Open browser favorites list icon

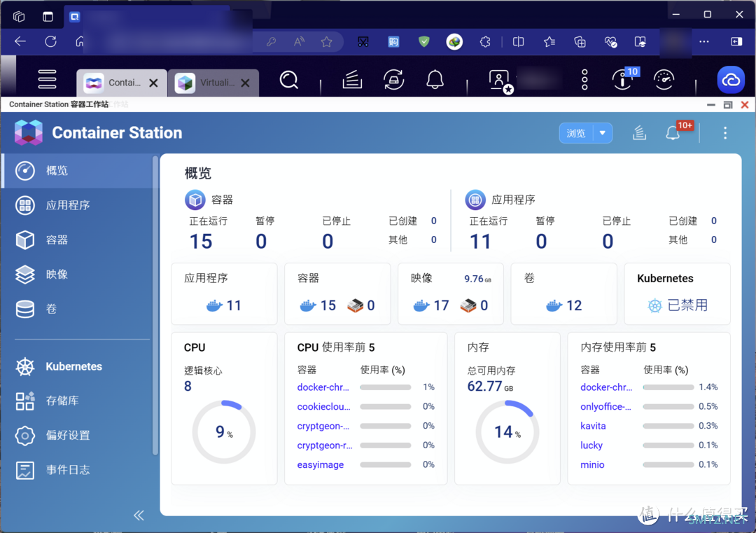pyautogui.click(x=549, y=42)
